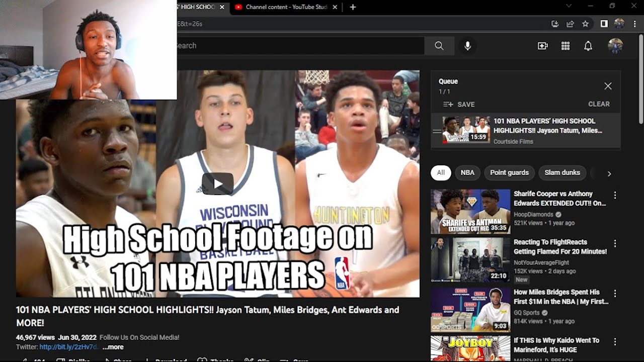Open Reacting To FlightReacts Getting Flamed title
The width and height of the screenshot is (644, 362).
coord(560,247)
